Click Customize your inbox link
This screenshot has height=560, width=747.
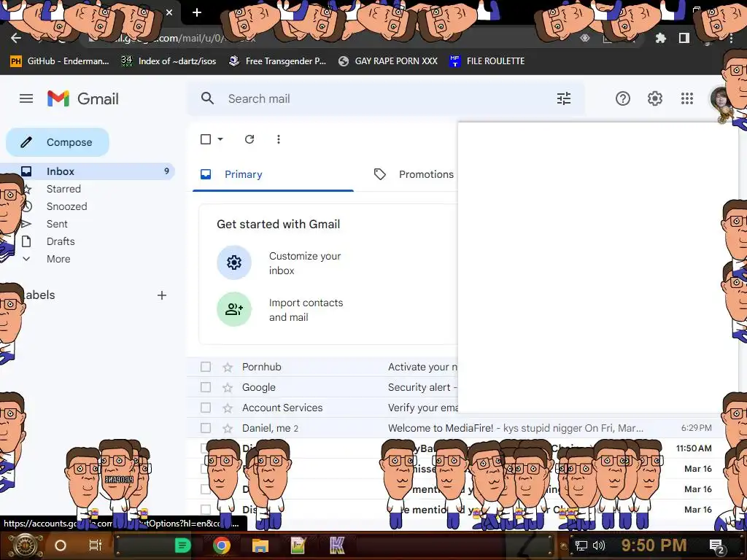tap(305, 263)
